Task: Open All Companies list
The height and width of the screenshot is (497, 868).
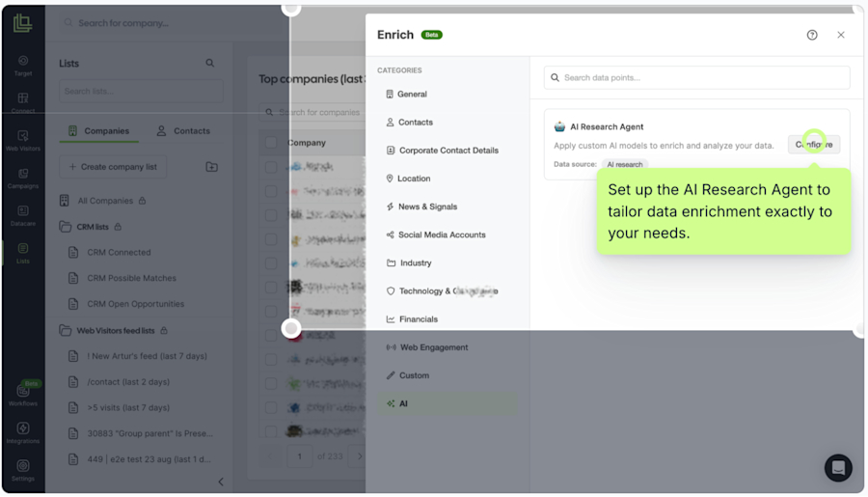Action: [x=102, y=201]
